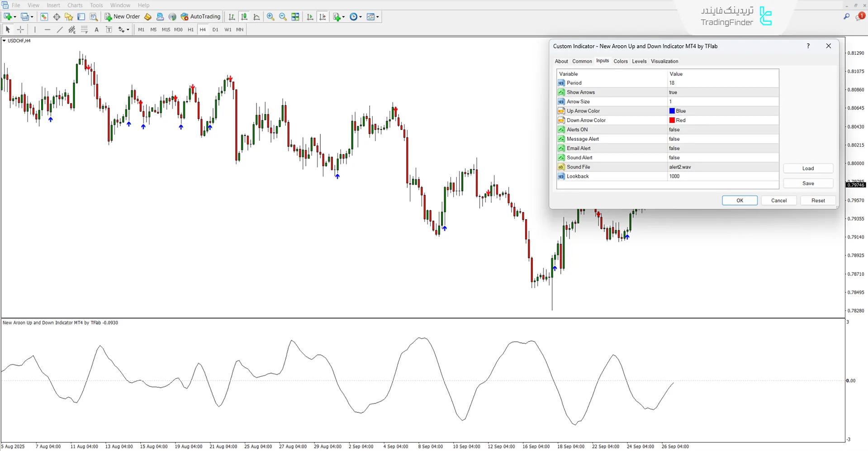Switch chart to candlesticks view
Image resolution: width=868 pixels, height=451 pixels.
(244, 17)
